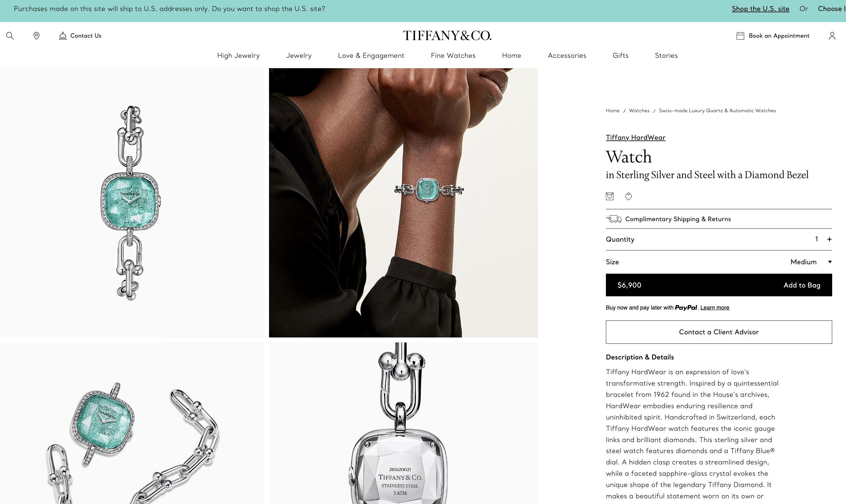Open the Love & Engagement menu
The width and height of the screenshot is (846, 504).
point(371,55)
